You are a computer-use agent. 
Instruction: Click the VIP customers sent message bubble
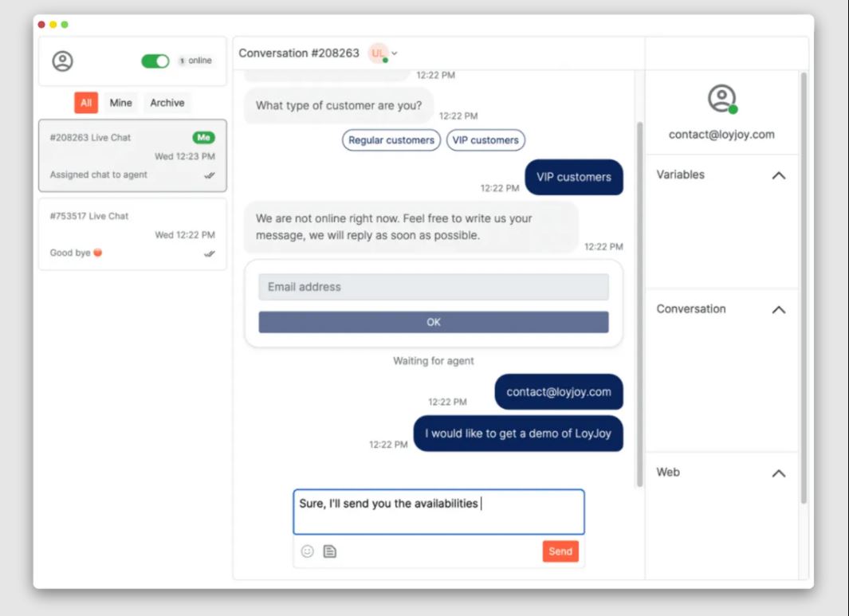point(574,177)
